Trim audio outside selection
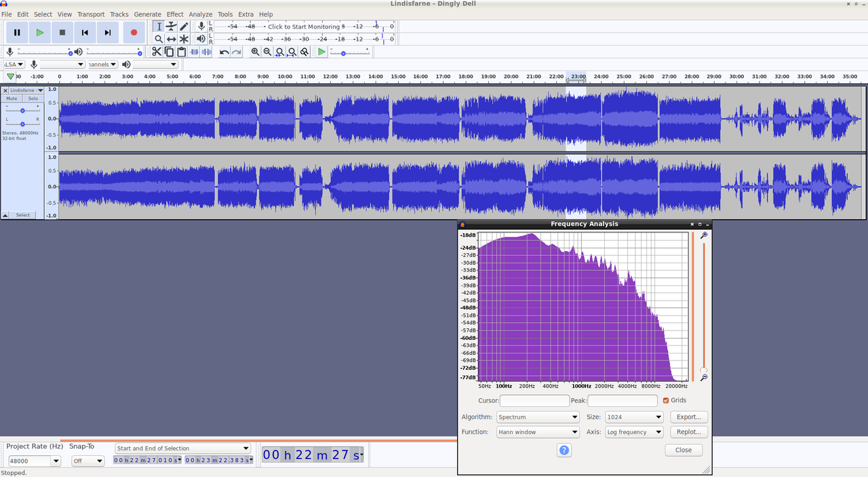 pyautogui.click(x=194, y=52)
